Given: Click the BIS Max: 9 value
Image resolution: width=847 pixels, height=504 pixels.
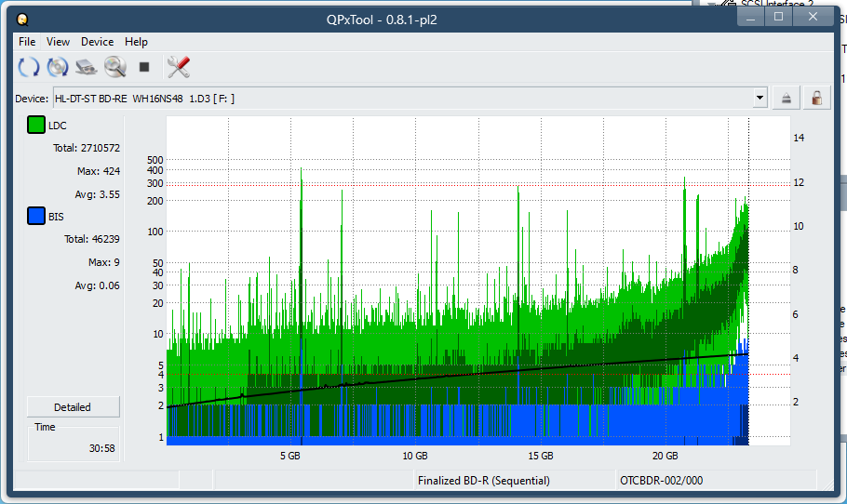Looking at the screenshot, I should (x=103, y=262).
